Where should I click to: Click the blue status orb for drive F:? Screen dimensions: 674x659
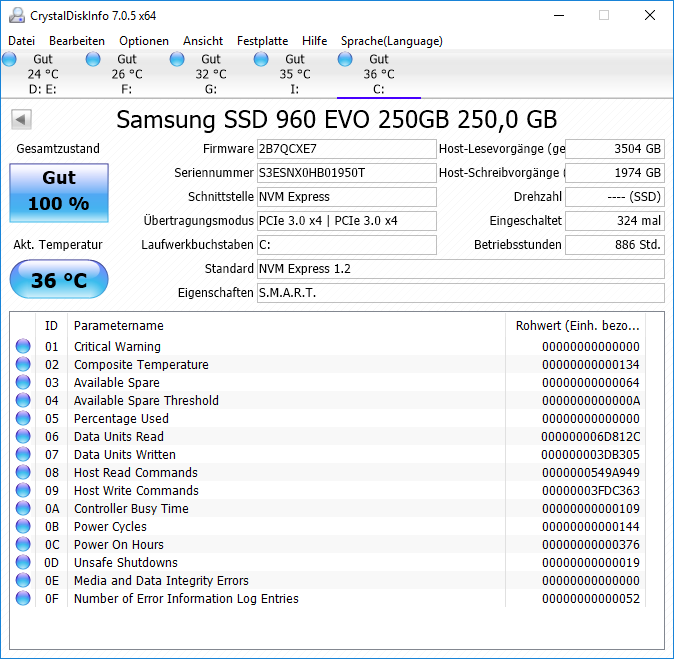(93, 59)
